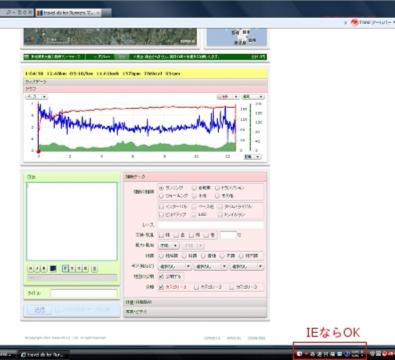Image resolution: width=395 pixels, height=360 pixels.
Task: Expand the 体重・体脂肪率 collapsed section
Action: click(195, 302)
